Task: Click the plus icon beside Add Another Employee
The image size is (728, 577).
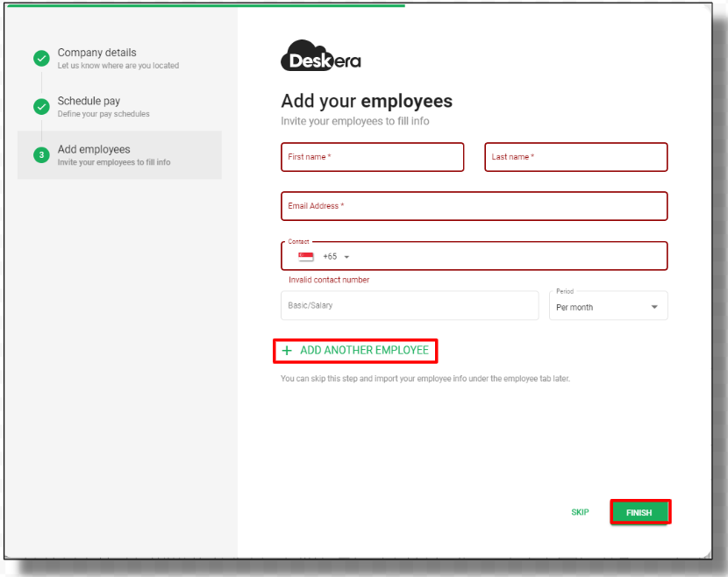Action: [x=287, y=351]
